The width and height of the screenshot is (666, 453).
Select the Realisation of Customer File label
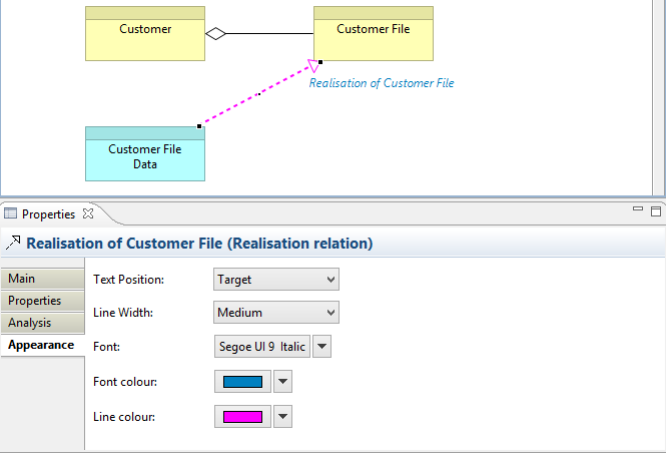tap(381, 83)
